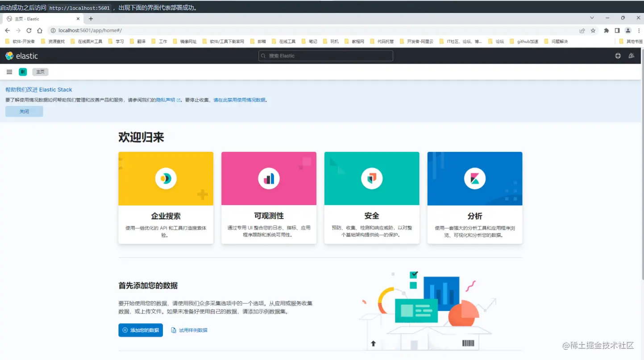The height and width of the screenshot is (360, 644).
Task: Expand the tab search chevron
Action: coord(592,18)
